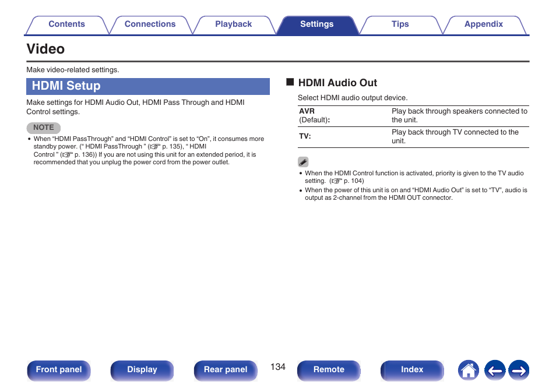This screenshot has width=556, height=392.
Task: Click the Remote button
Action: (x=329, y=370)
